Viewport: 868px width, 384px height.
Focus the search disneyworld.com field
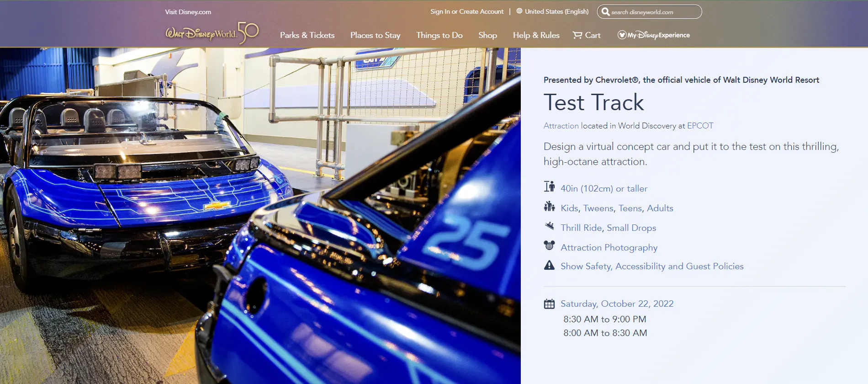pyautogui.click(x=649, y=12)
